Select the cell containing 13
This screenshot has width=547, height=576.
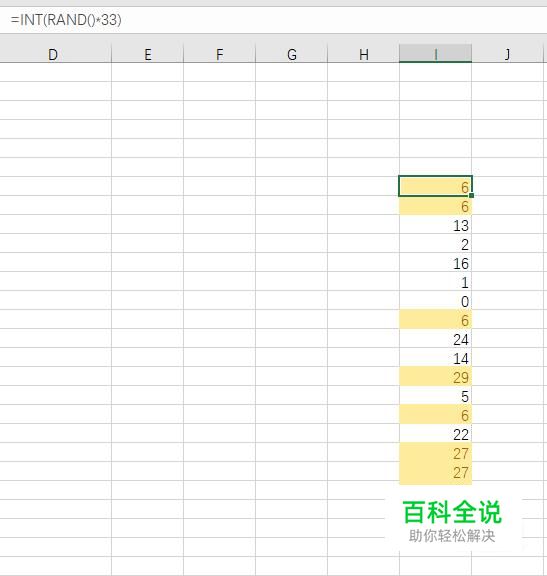[x=435, y=225]
